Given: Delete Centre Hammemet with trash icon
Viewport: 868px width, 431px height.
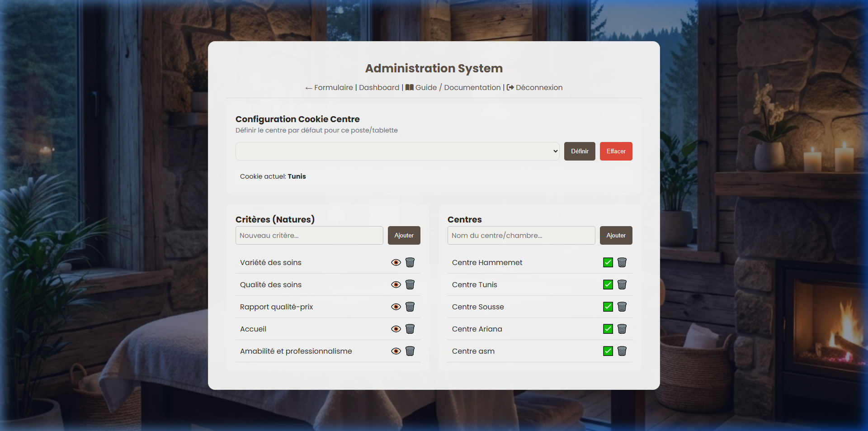Looking at the screenshot, I should point(622,262).
